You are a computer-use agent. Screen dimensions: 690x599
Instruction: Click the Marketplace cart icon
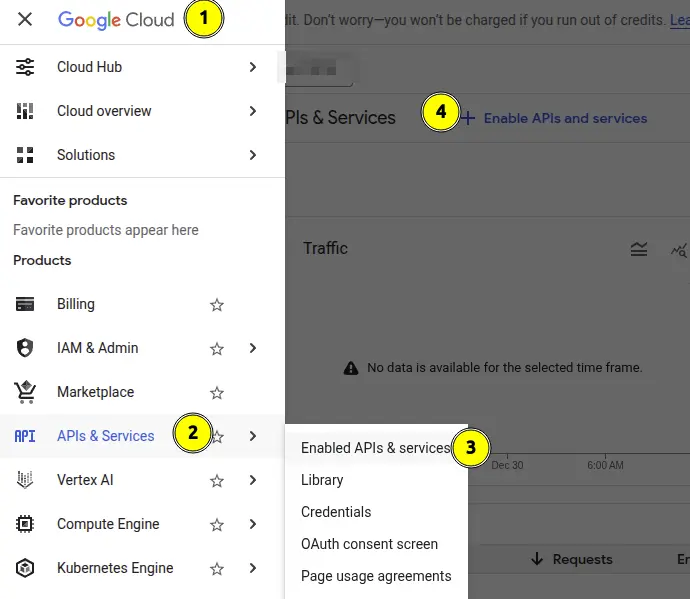[25, 392]
